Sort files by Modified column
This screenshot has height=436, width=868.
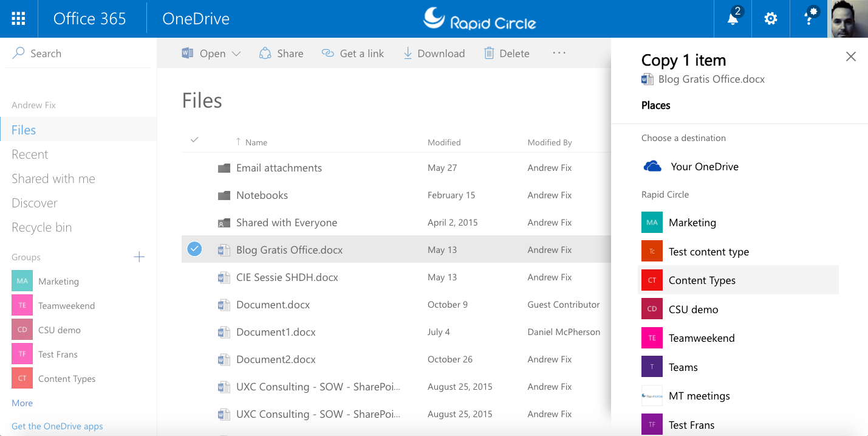coord(444,142)
